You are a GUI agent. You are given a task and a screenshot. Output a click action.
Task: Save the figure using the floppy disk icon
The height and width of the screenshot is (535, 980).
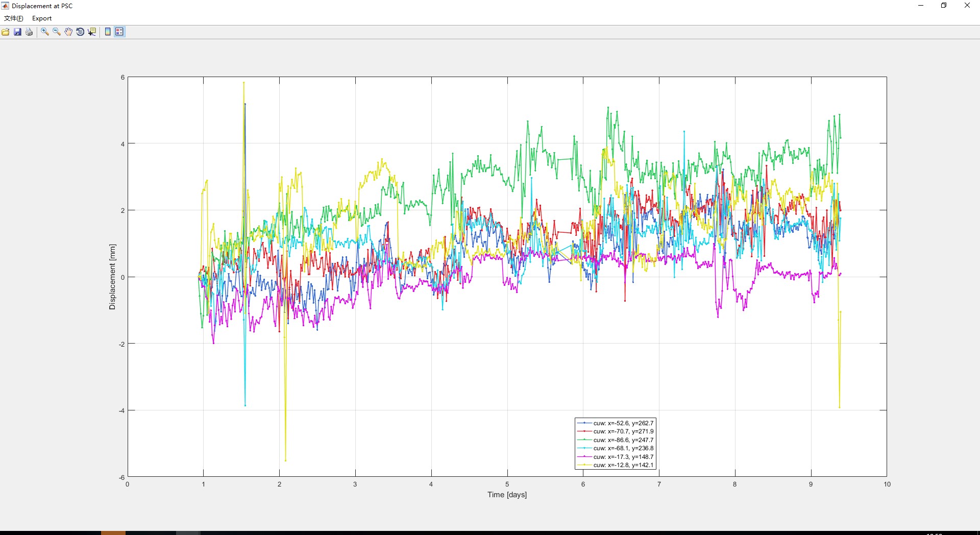tap(17, 32)
